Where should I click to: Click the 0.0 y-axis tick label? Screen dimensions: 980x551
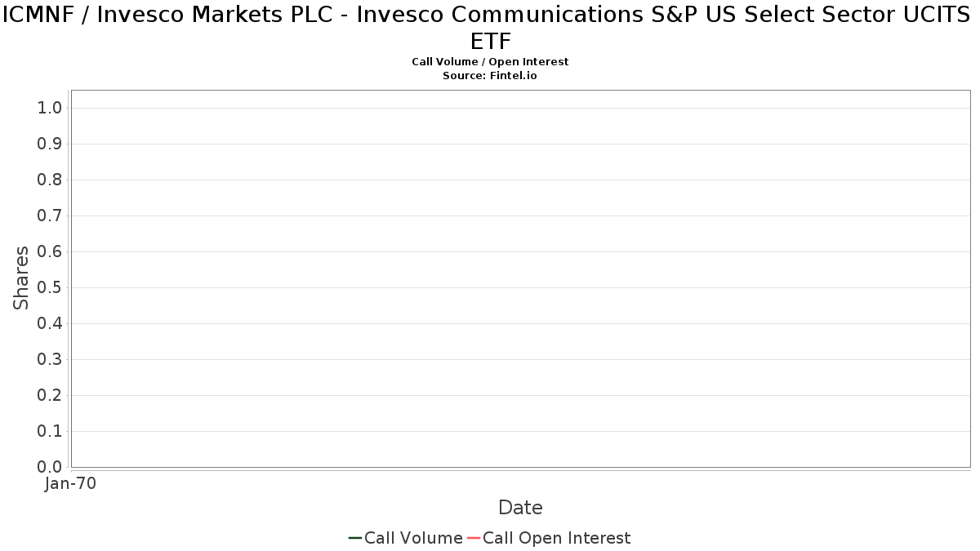pyautogui.click(x=50, y=467)
